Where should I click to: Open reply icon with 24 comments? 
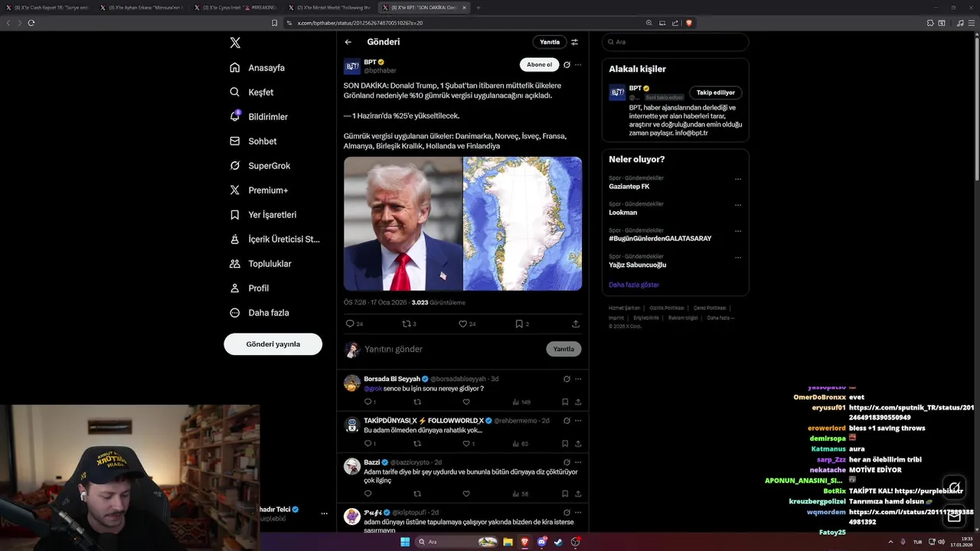tap(354, 324)
